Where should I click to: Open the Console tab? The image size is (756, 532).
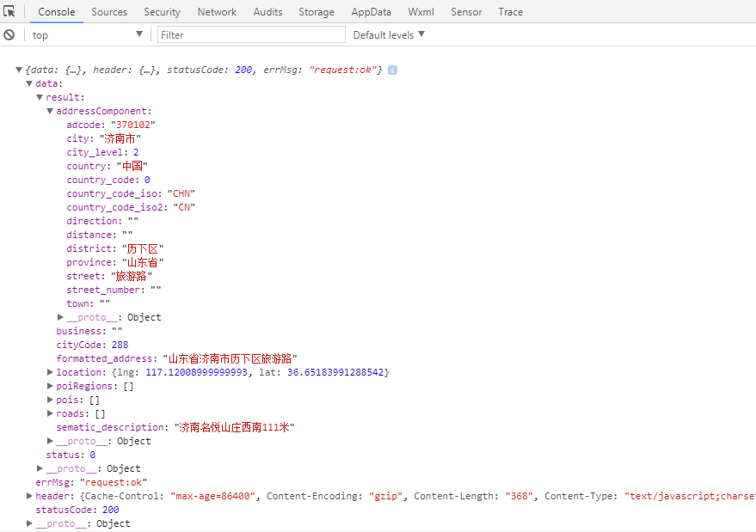pos(57,11)
